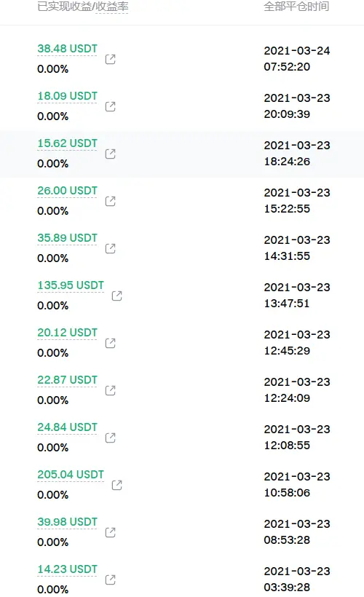The width and height of the screenshot is (364, 597).
Task: Share the 205.04 USDT profit entry
Action: [117, 485]
